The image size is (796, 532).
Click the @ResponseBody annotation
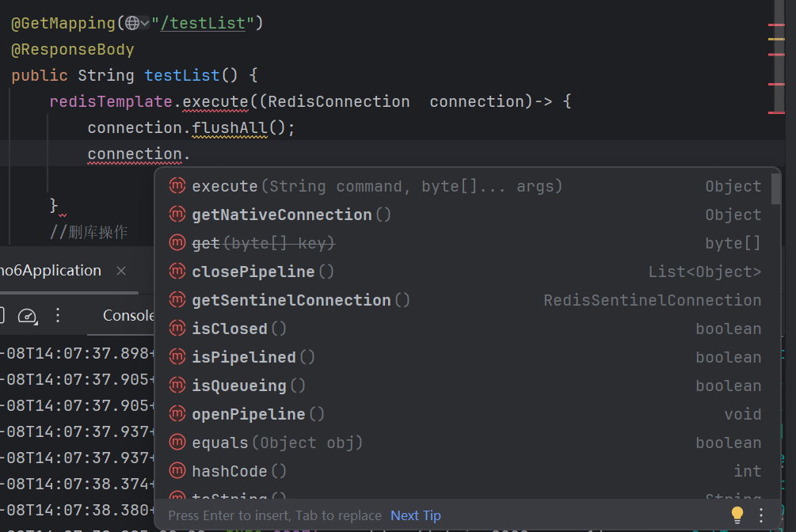73,49
